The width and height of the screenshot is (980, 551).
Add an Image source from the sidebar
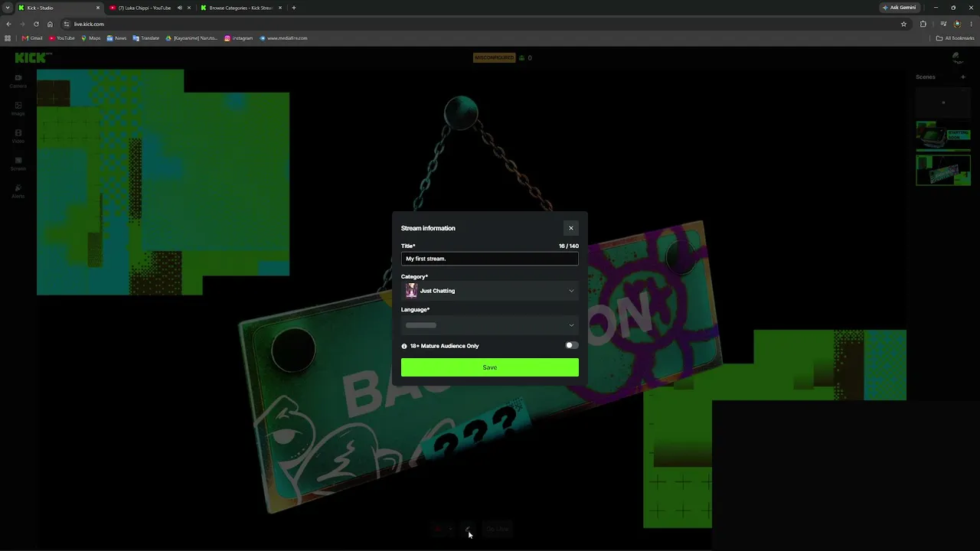[18, 109]
